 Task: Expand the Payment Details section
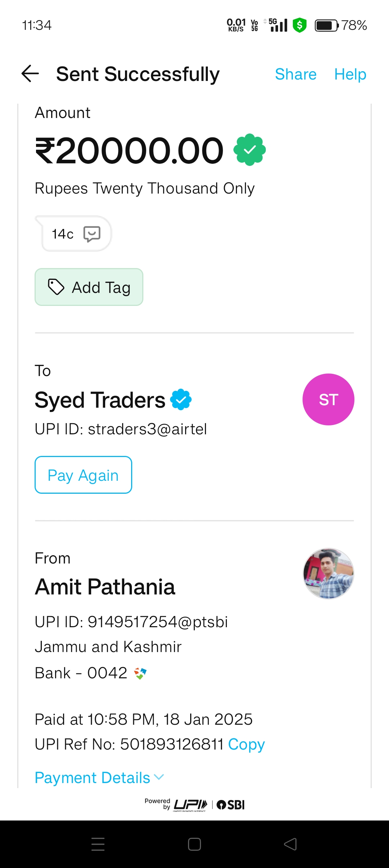(93, 778)
